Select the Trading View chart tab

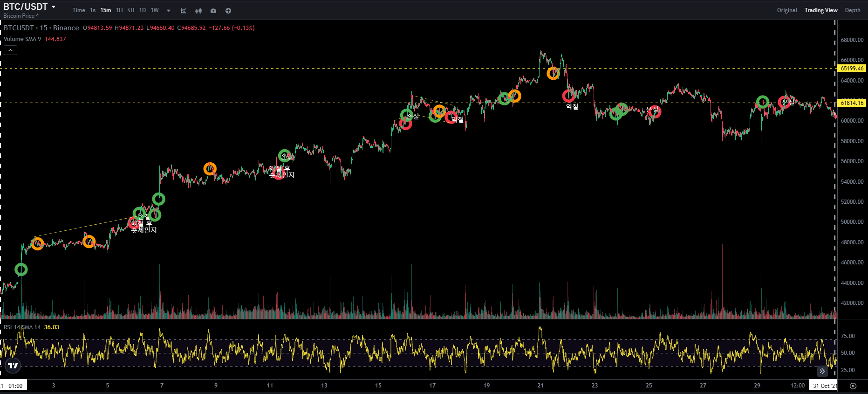(x=821, y=10)
